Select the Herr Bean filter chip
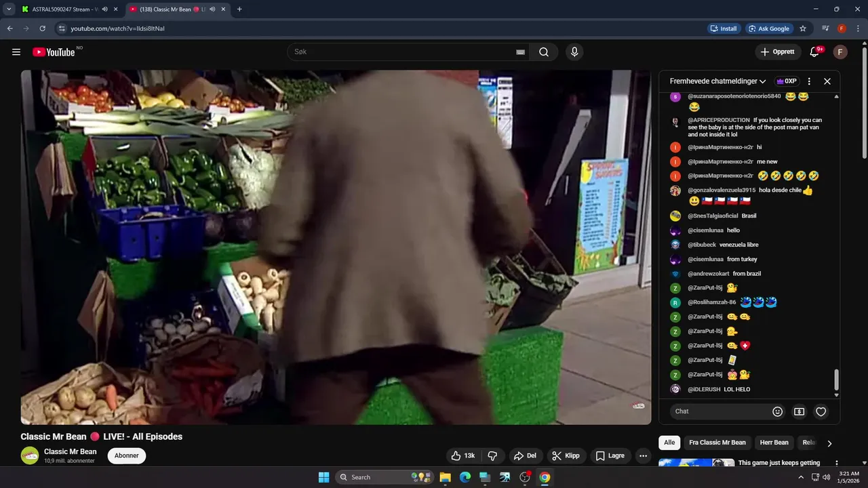The height and width of the screenshot is (488, 868). pyautogui.click(x=774, y=443)
